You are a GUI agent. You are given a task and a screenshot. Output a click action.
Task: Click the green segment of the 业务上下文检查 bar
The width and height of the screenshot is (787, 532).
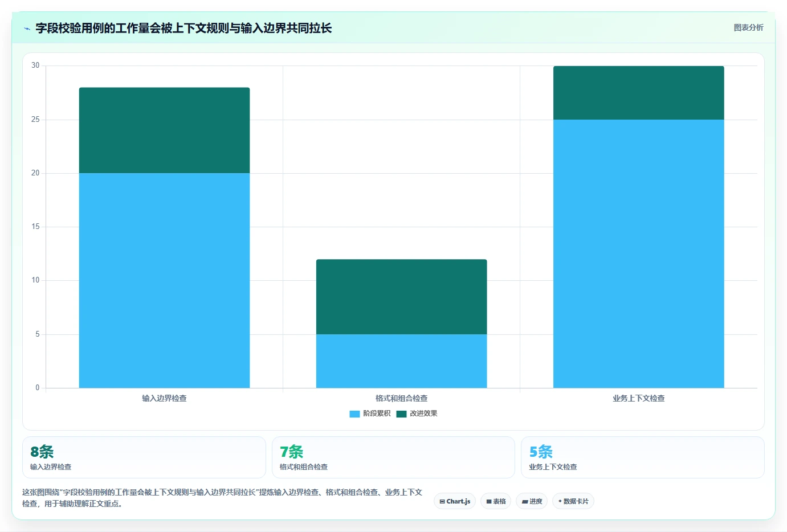click(x=638, y=93)
